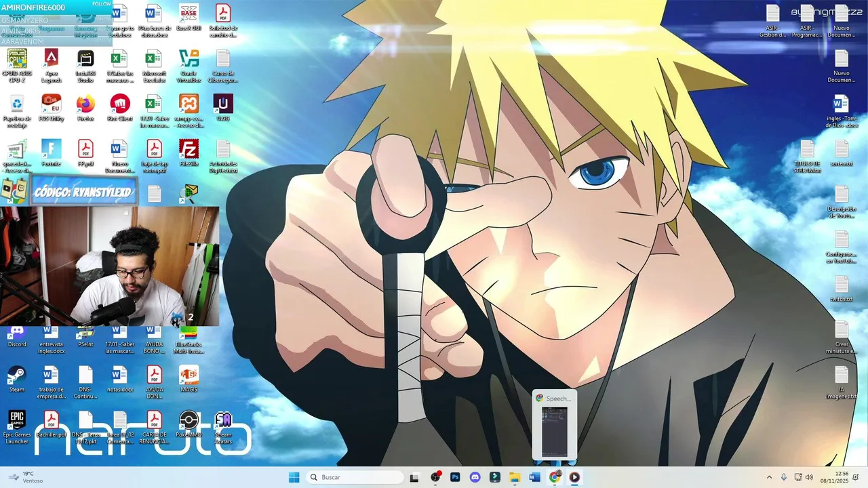Select the Descripción de Youtube text file
This screenshot has width=868, height=488.
pos(842,201)
